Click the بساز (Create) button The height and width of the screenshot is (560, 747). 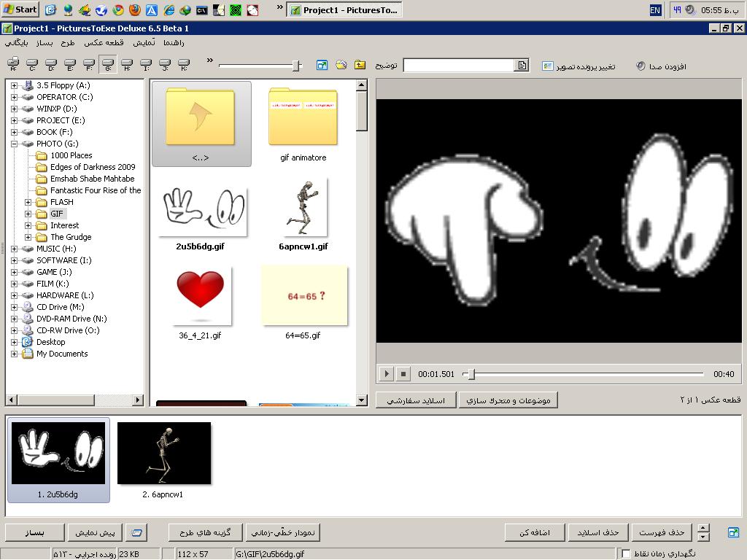point(35,533)
